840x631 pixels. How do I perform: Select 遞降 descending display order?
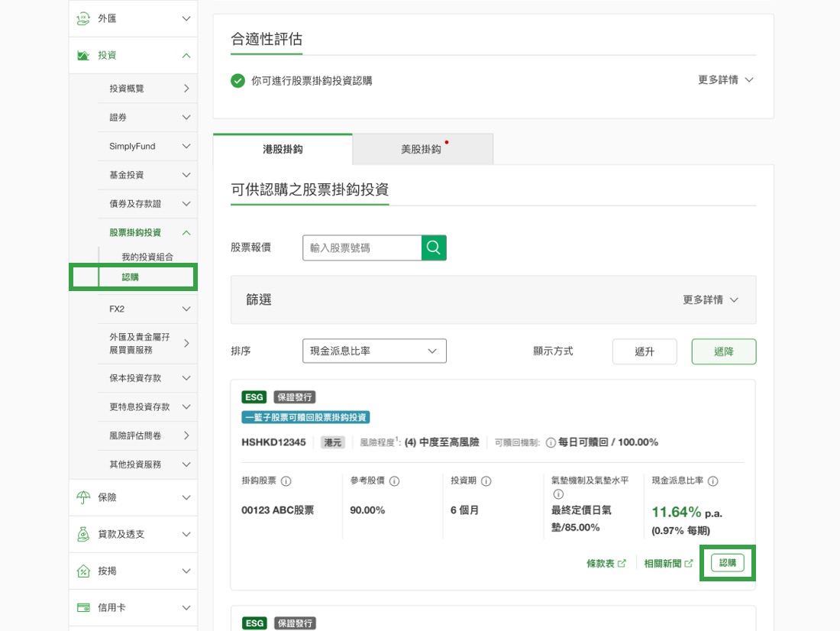pos(723,351)
